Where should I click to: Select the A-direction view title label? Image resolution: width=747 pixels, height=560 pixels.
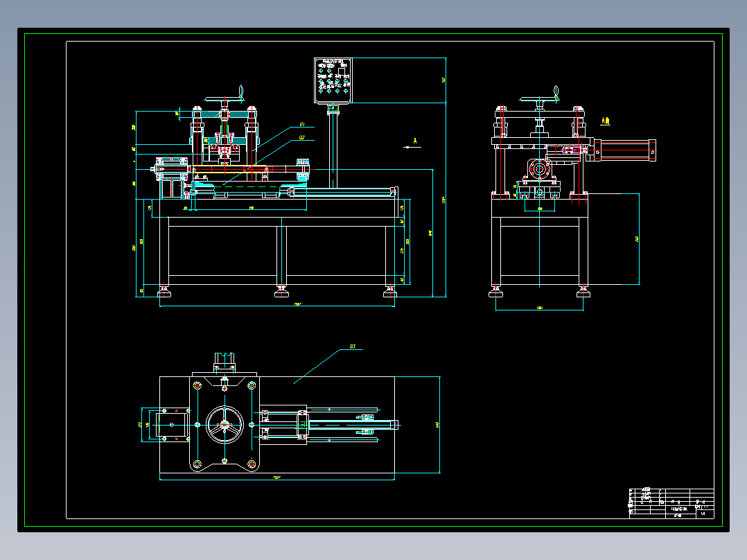606,121
